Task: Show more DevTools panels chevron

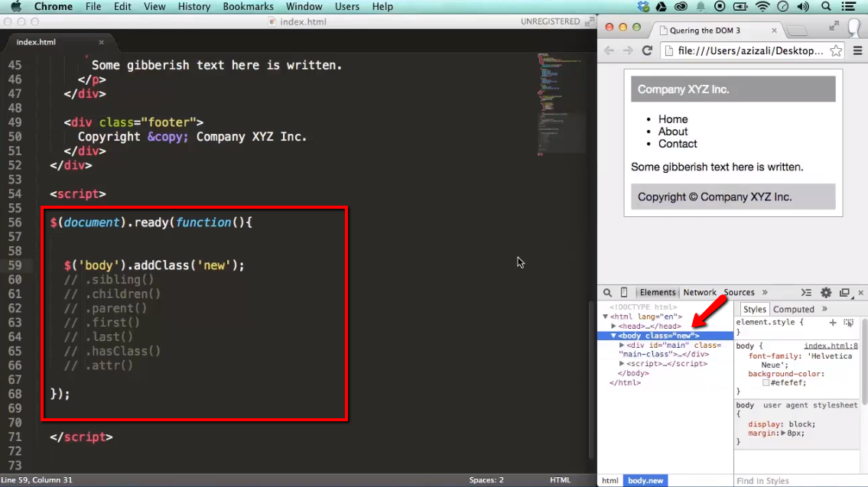Action: pos(765,293)
